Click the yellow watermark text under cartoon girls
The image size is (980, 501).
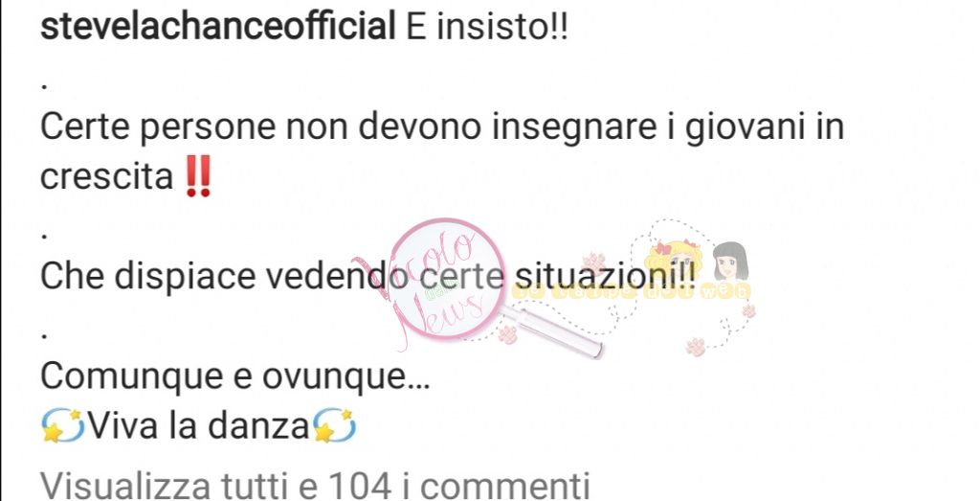632,291
